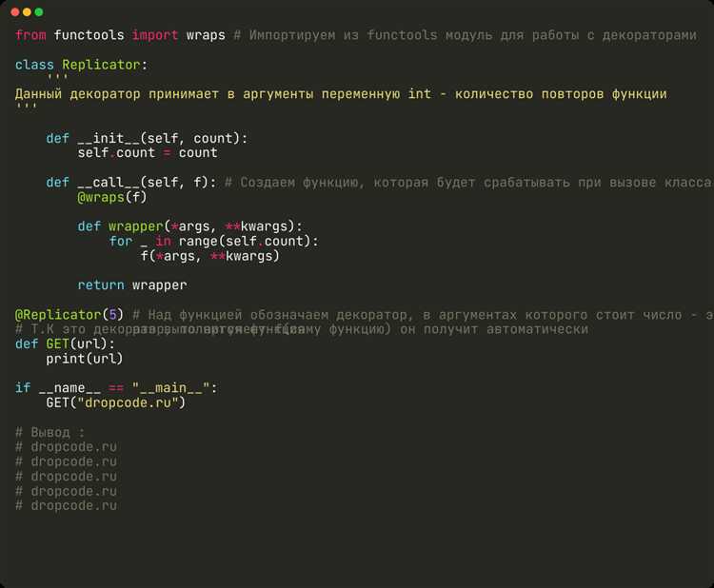Click the docstring starting 'Данный декоратор'
The height and width of the screenshot is (588, 714).
(x=341, y=94)
